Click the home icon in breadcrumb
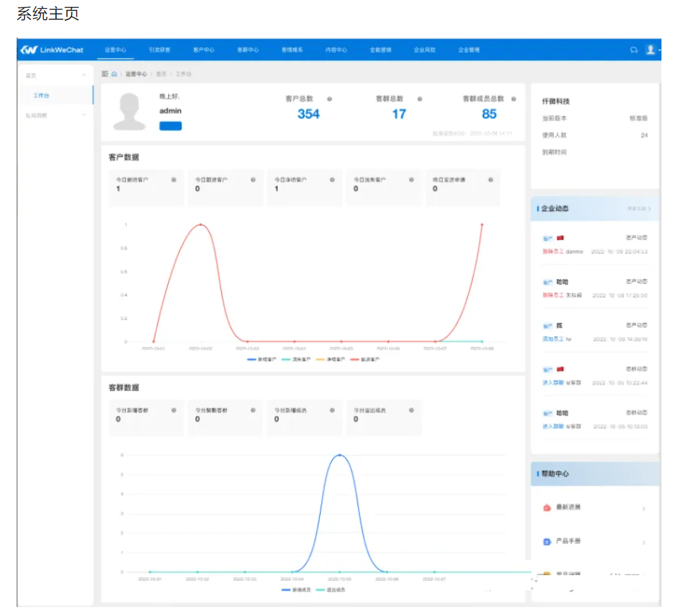This screenshot has width=676, height=616. pos(114,73)
